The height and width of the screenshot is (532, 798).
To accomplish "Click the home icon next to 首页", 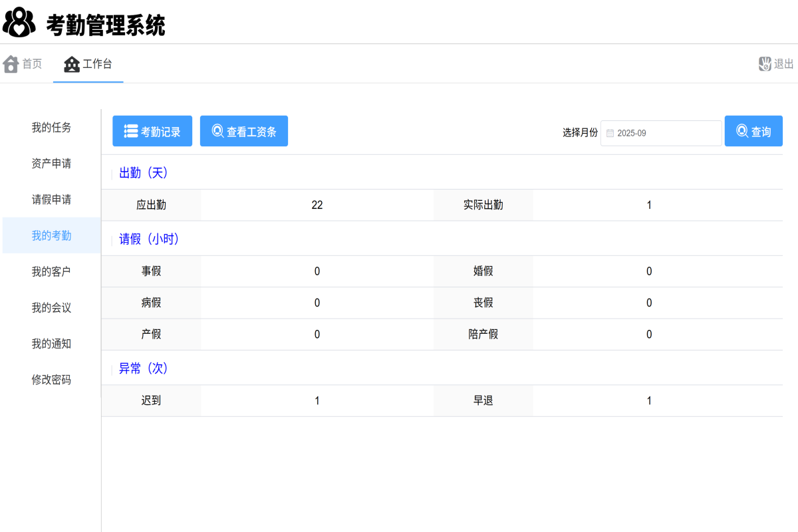I will [x=10, y=63].
